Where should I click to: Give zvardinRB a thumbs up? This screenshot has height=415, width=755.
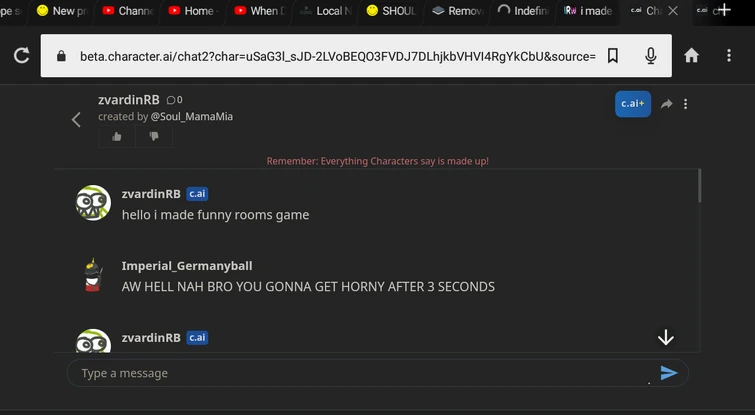click(x=117, y=137)
